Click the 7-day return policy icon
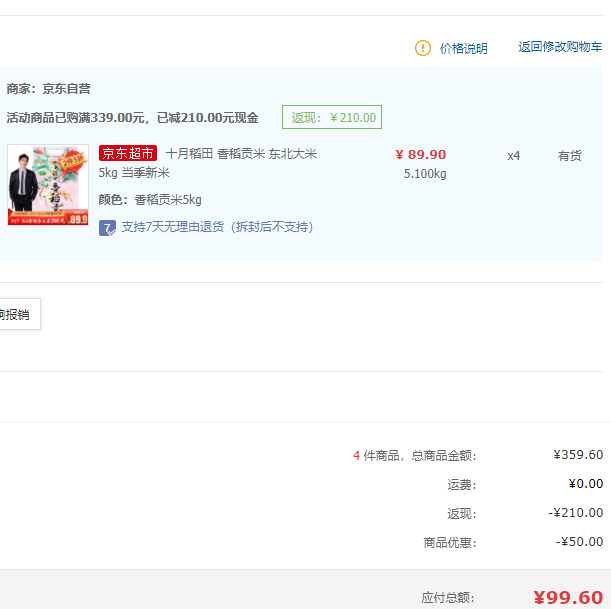 108,227
